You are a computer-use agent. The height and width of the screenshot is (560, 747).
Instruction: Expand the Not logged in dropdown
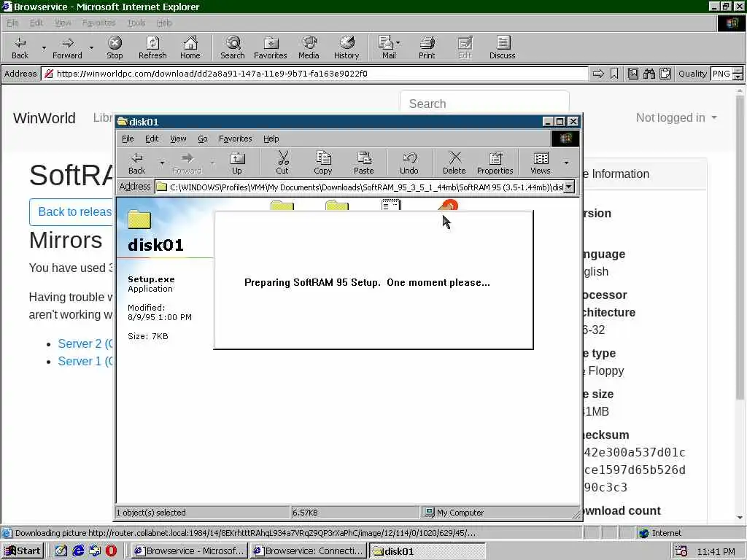point(676,117)
